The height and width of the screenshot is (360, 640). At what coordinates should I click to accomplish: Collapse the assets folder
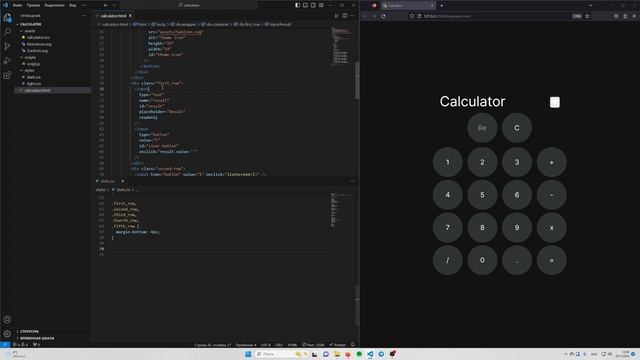29,31
